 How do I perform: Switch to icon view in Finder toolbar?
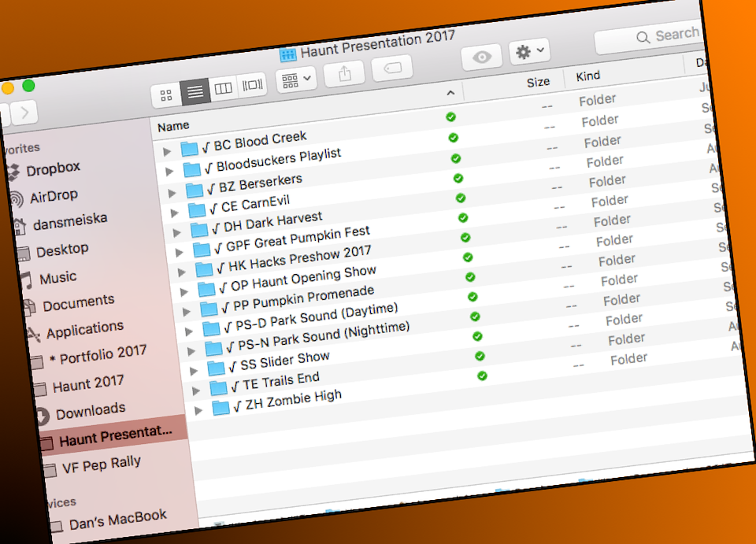pyautogui.click(x=166, y=96)
